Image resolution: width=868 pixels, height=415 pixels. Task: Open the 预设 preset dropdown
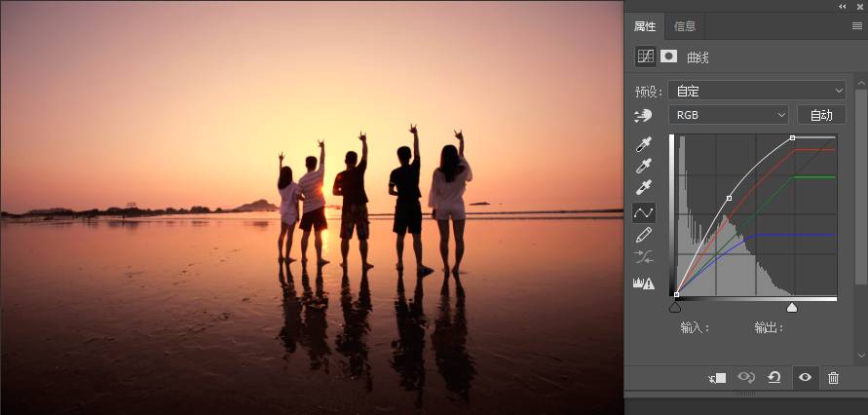point(757,91)
